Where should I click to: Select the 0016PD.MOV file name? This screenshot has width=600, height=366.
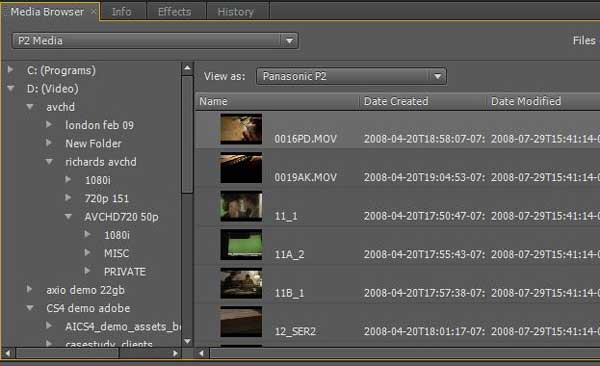tap(305, 139)
